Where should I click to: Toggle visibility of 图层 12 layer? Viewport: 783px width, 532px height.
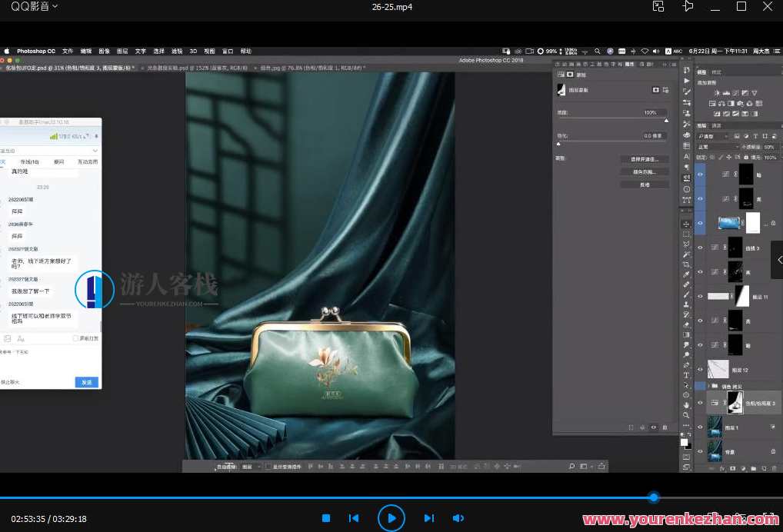700,369
